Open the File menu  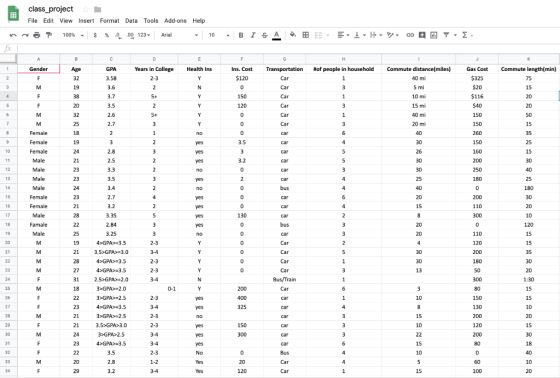click(32, 21)
